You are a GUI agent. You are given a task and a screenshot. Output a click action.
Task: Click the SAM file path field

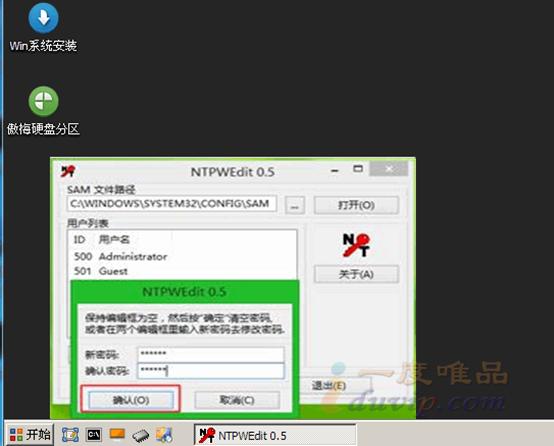coord(172,204)
